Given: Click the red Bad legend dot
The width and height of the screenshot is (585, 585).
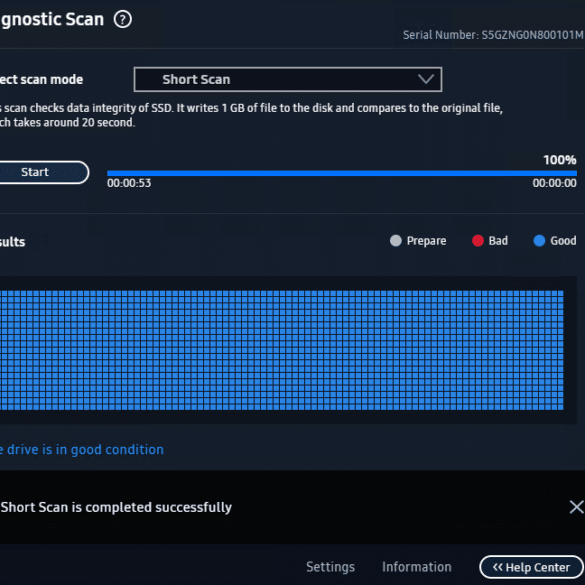Looking at the screenshot, I should pos(478,241).
